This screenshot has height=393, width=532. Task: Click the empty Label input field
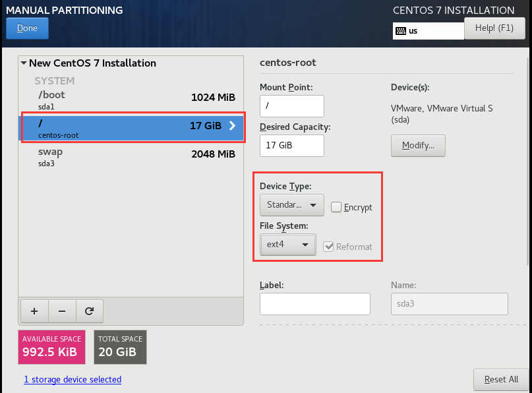315,304
